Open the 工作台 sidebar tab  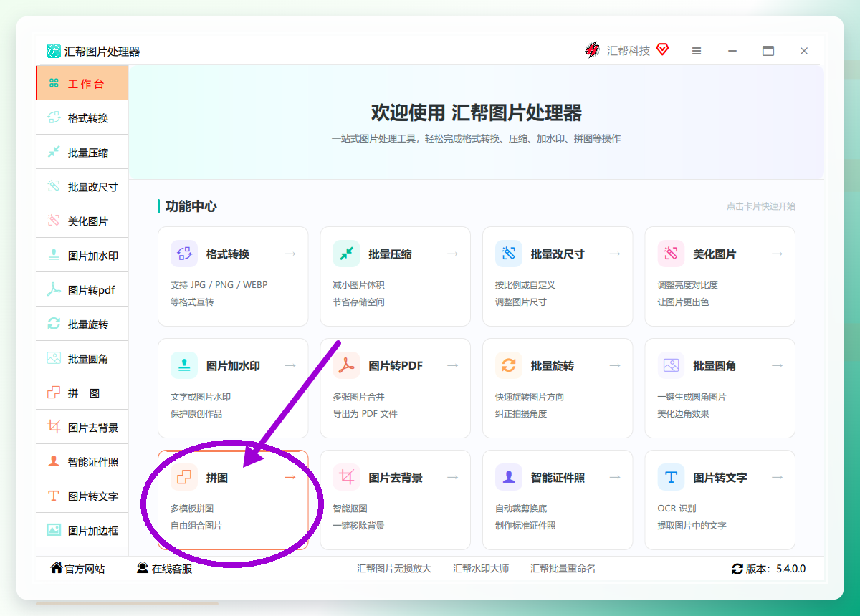click(82, 83)
